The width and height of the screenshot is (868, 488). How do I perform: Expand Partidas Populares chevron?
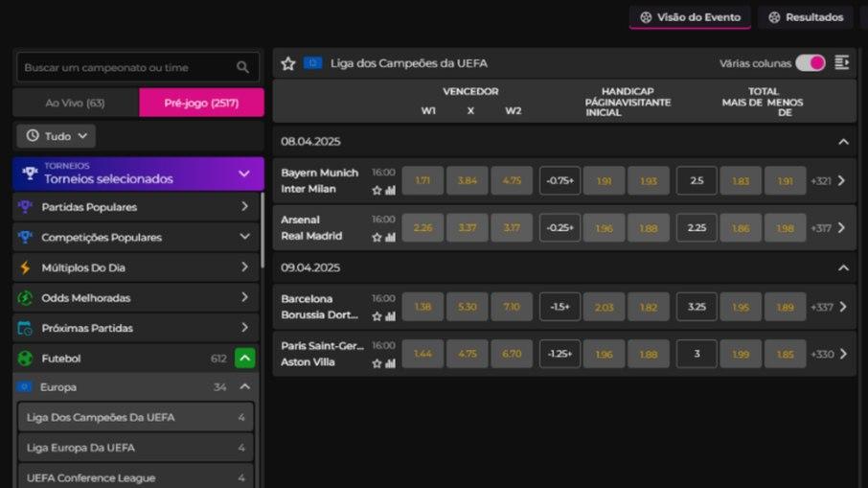pyautogui.click(x=244, y=206)
